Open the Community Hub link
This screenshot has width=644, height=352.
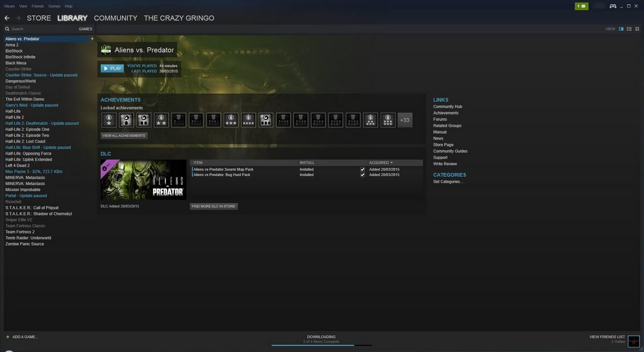448,107
